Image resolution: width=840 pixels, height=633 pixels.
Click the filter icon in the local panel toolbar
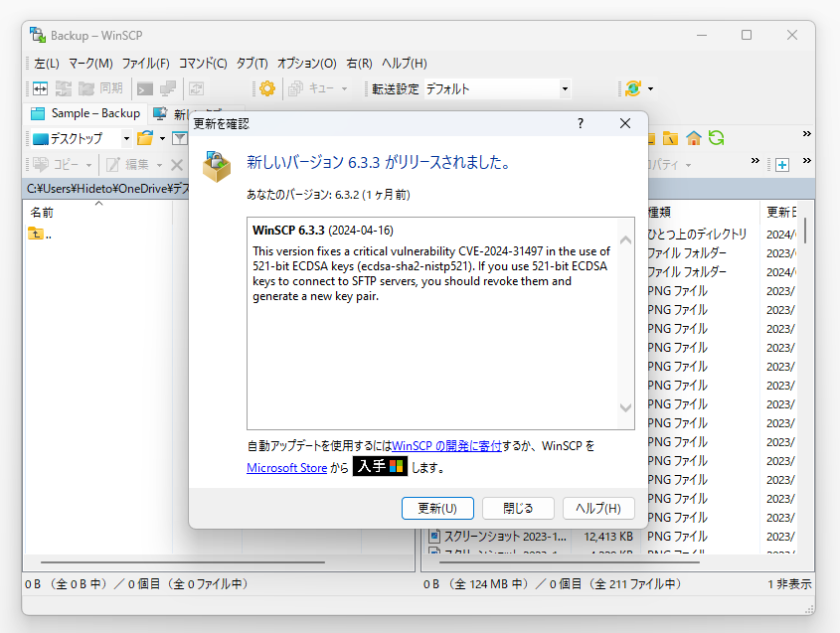[181, 138]
